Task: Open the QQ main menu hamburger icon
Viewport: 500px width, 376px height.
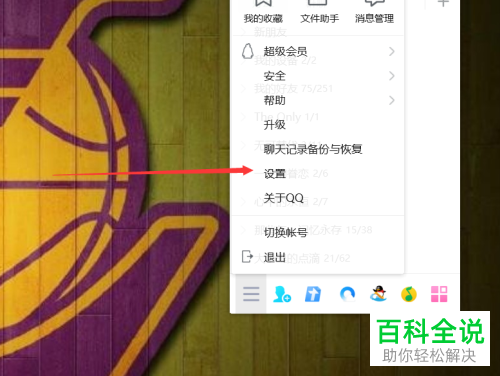Action: point(251,294)
